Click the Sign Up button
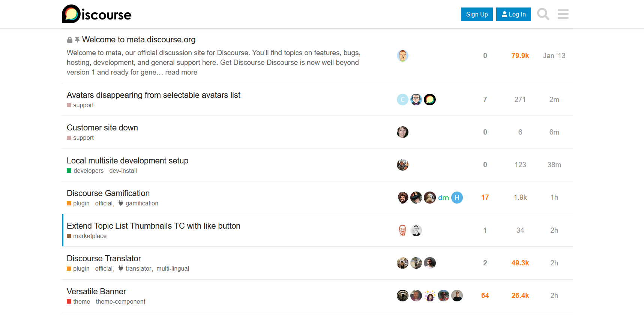644x316 pixels. [477, 14]
